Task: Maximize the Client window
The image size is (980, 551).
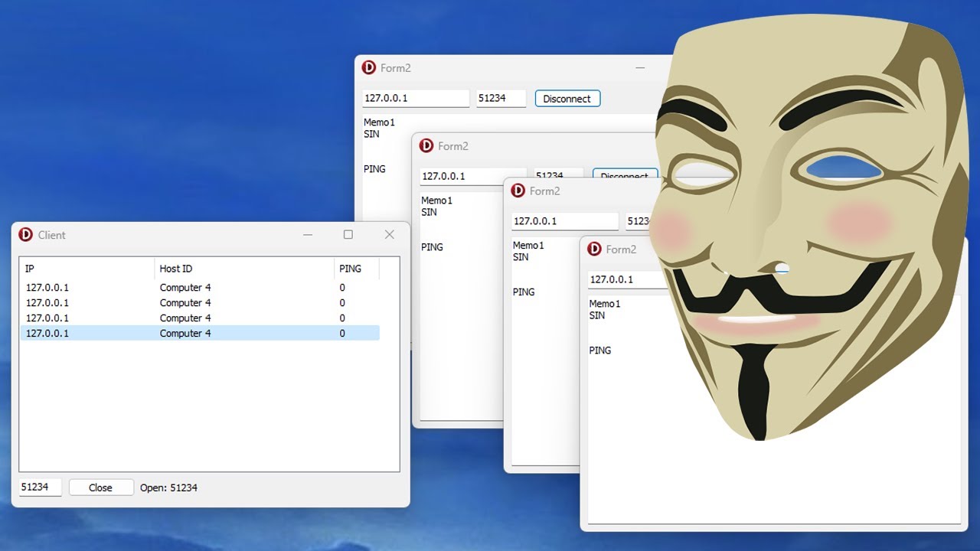Action: click(x=348, y=235)
